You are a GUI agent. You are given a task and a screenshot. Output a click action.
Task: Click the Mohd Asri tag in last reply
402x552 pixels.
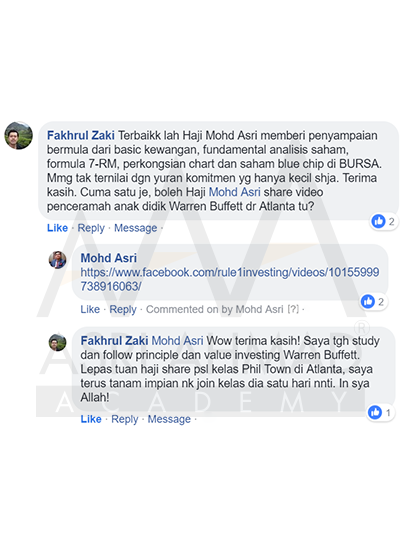(177, 341)
